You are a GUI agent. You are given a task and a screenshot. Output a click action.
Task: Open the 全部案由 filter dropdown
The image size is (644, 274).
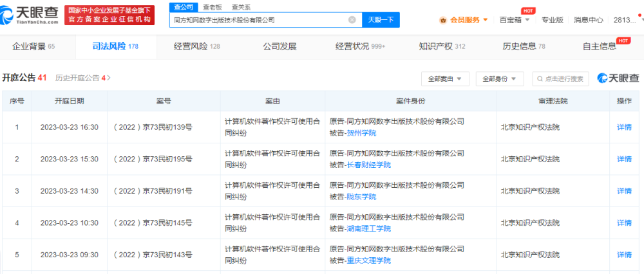click(445, 78)
